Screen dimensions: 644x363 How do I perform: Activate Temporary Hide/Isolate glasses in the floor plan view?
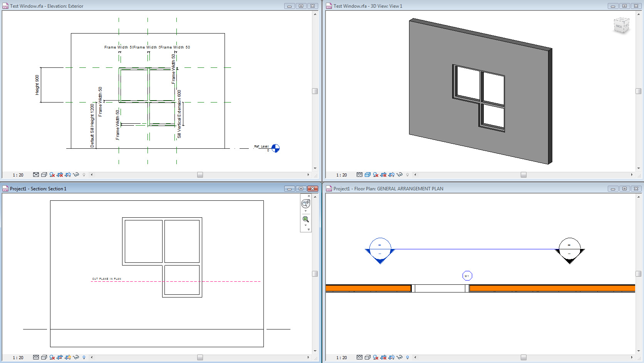coord(400,357)
